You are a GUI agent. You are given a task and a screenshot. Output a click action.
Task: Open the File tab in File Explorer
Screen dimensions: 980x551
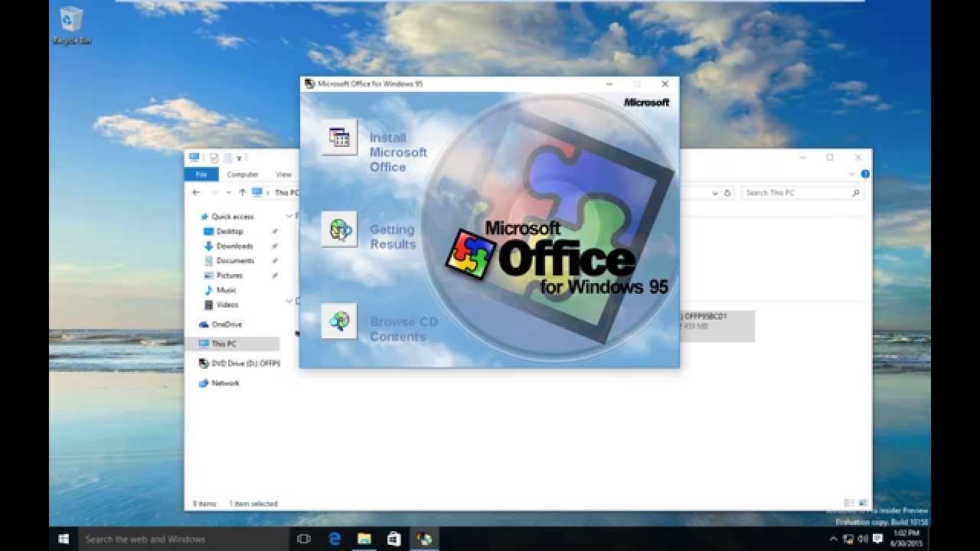pos(201,174)
